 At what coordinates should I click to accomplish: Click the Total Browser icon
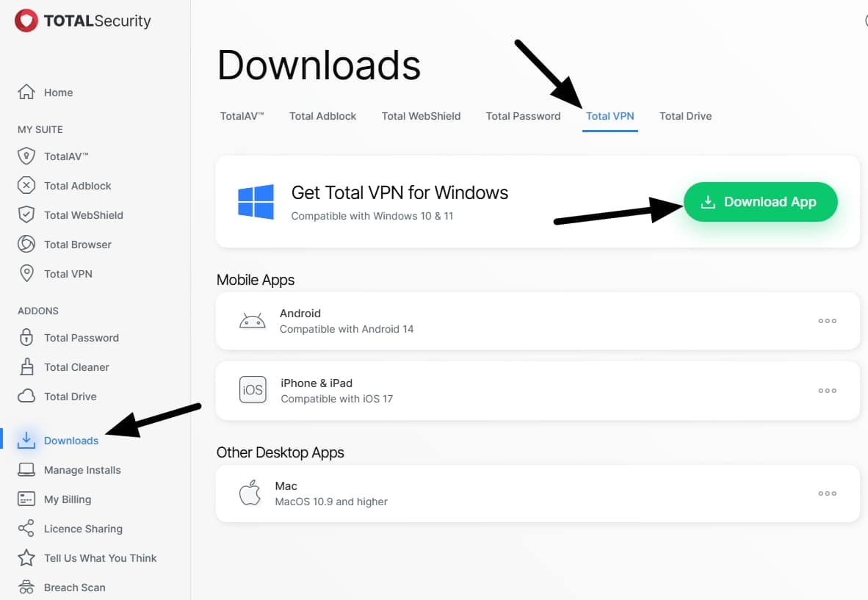(x=26, y=244)
